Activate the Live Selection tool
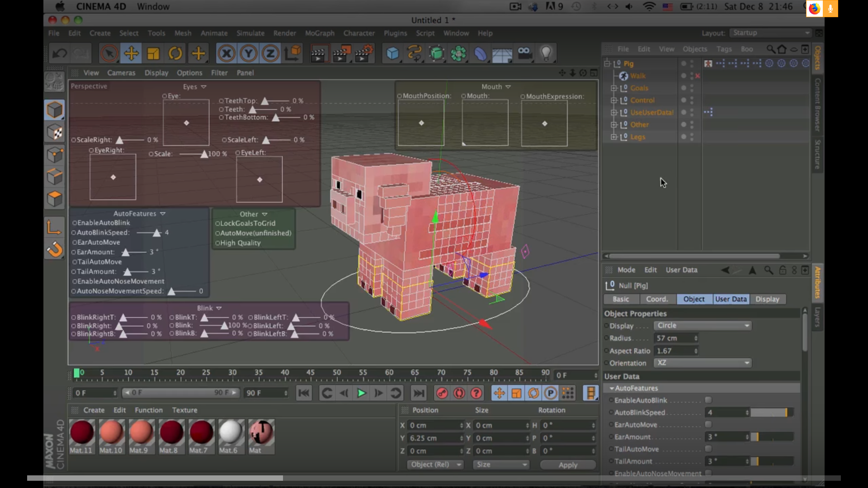The height and width of the screenshot is (488, 868). point(109,54)
